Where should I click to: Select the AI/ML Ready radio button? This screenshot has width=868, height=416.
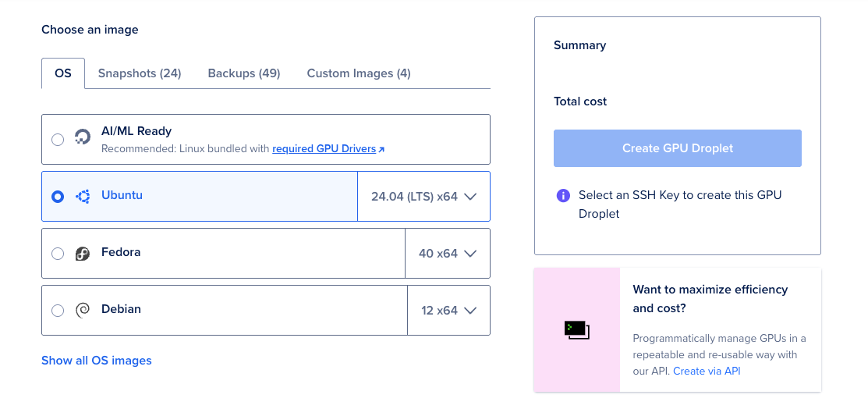click(x=58, y=140)
